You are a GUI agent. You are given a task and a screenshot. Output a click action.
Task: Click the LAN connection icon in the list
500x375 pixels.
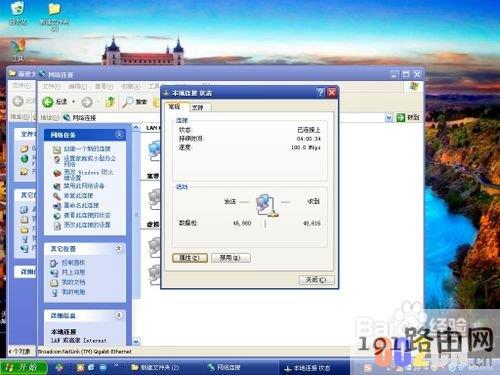click(155, 150)
